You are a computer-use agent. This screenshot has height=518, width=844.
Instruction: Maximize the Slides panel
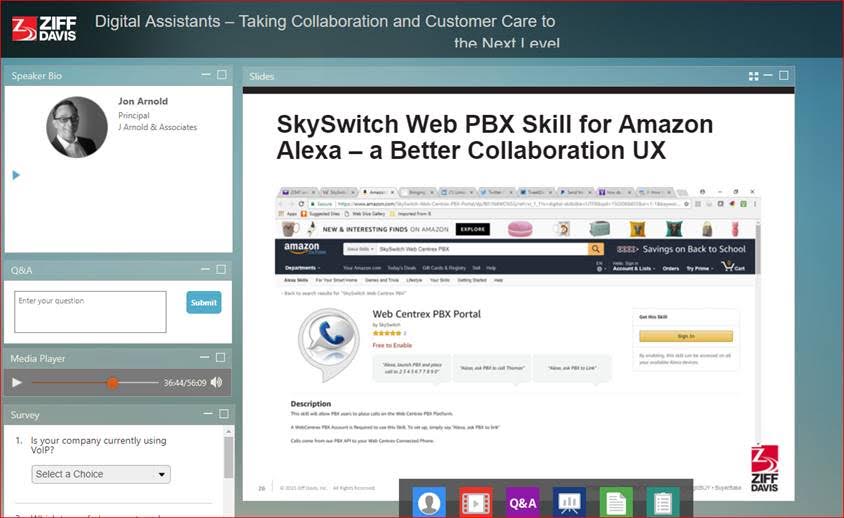point(784,75)
